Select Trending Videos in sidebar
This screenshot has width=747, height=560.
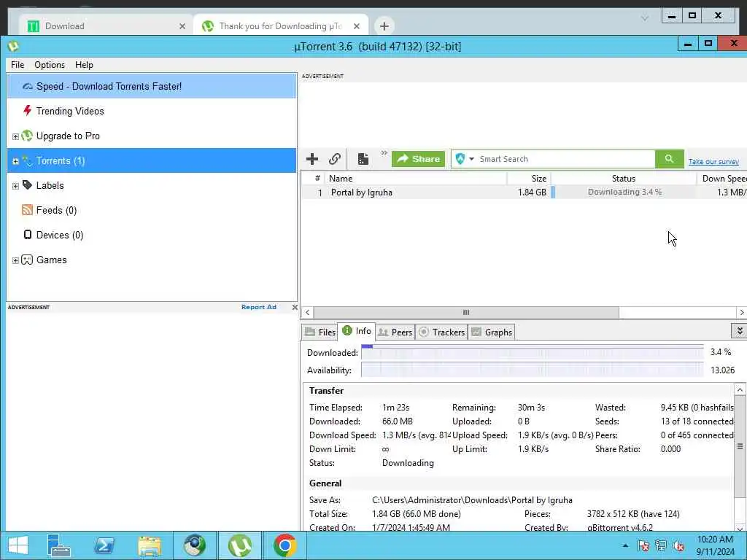point(152,111)
